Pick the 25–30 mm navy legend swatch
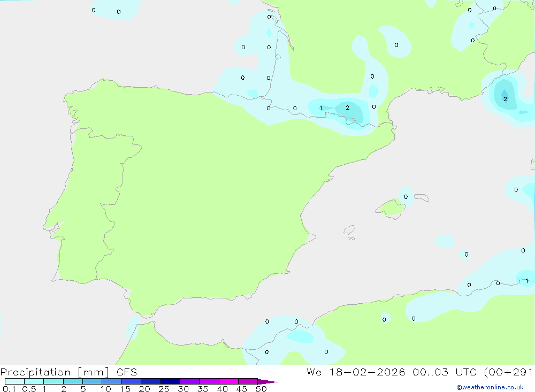 pyautogui.click(x=170, y=381)
